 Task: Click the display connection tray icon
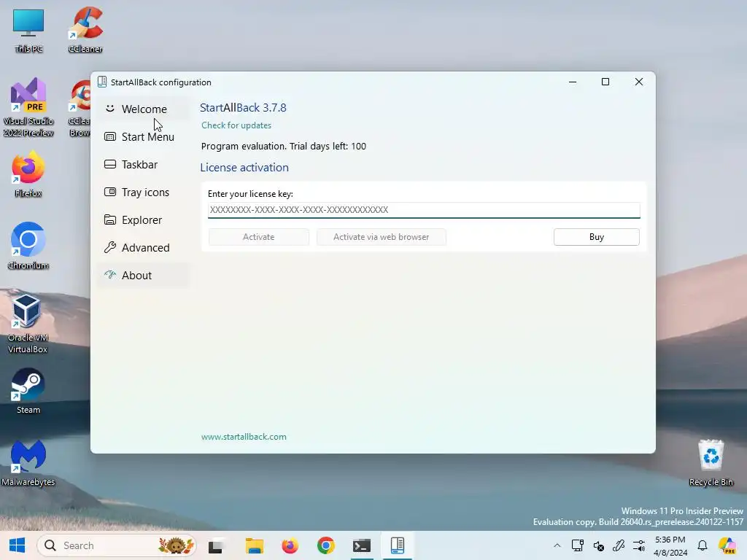578,545
